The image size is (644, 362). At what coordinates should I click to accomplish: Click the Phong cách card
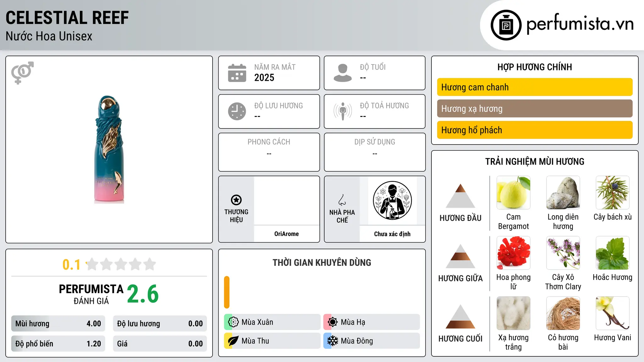[x=269, y=152]
